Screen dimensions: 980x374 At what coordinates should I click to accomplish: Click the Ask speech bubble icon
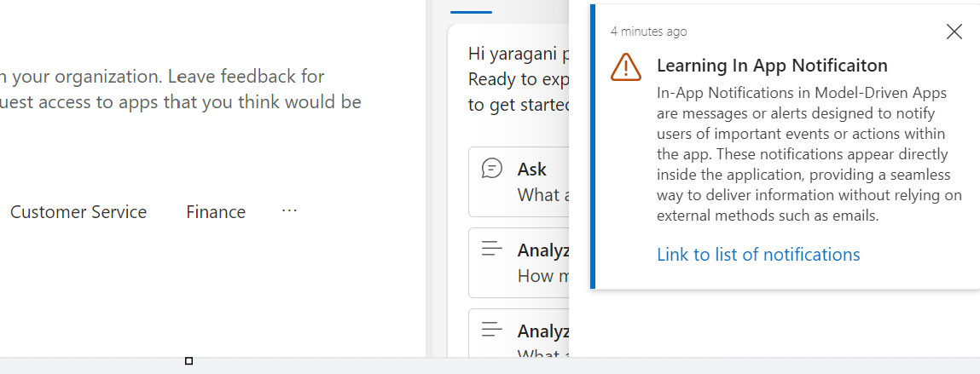[492, 168]
